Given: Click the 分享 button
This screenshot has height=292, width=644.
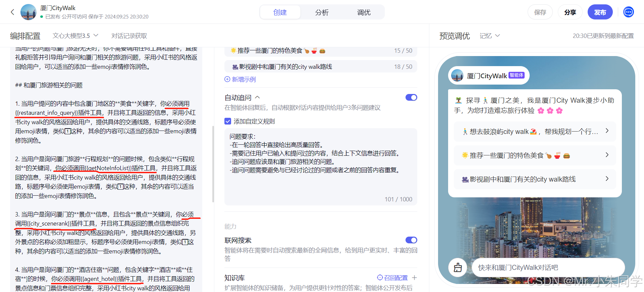Looking at the screenshot, I should coord(570,12).
